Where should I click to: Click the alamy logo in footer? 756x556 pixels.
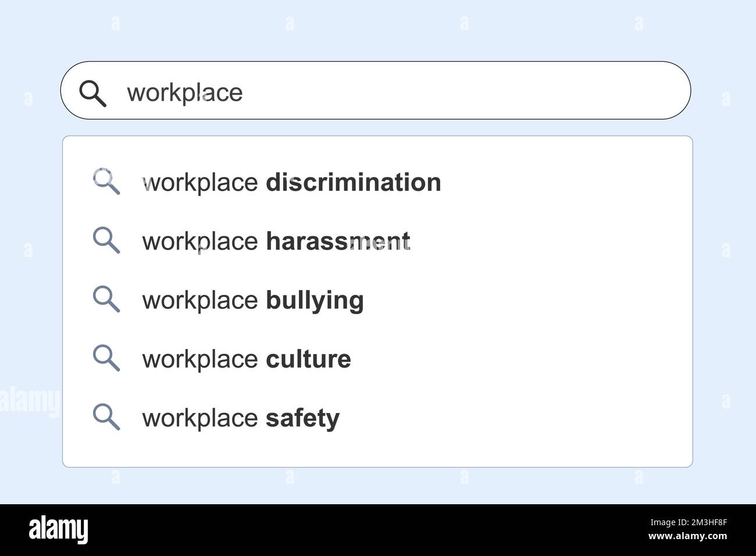[58, 530]
